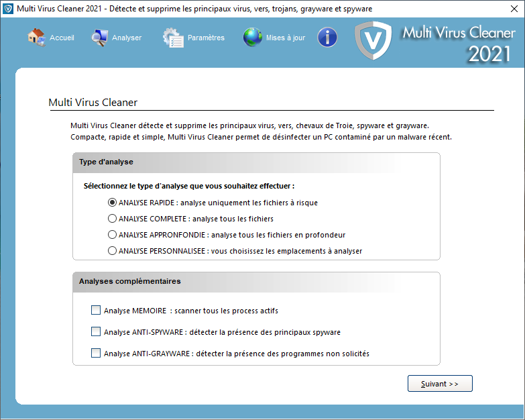Open settings via the Paramètres gear icon
The image size is (525, 420).
pyautogui.click(x=173, y=38)
